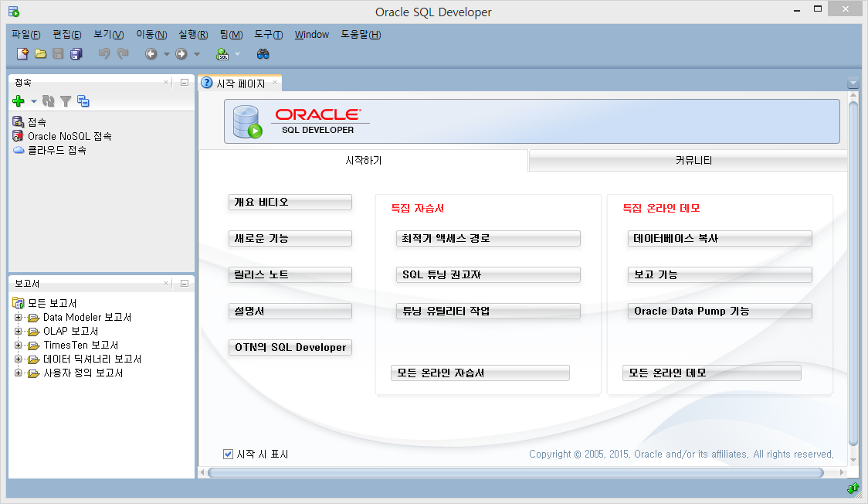The width and height of the screenshot is (868, 504).
Task: Click the Open folder toolbar icon
Action: 40,53
